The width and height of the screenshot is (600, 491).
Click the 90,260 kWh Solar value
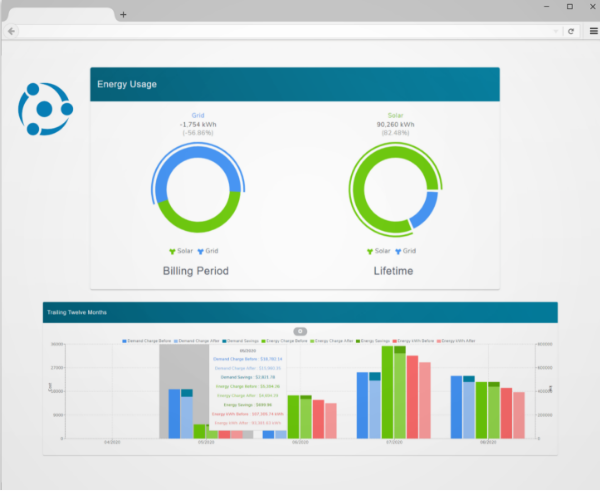click(x=395, y=124)
